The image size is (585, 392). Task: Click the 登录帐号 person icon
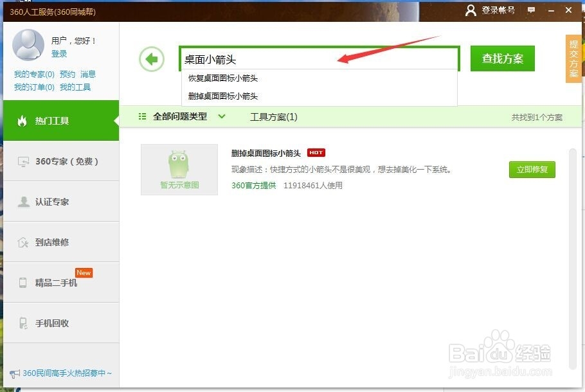(x=471, y=10)
